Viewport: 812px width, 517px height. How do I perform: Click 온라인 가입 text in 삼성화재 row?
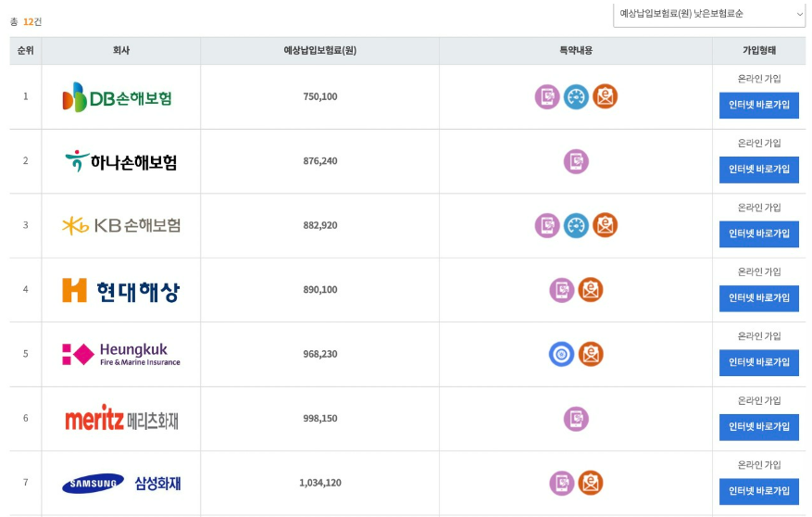click(759, 465)
